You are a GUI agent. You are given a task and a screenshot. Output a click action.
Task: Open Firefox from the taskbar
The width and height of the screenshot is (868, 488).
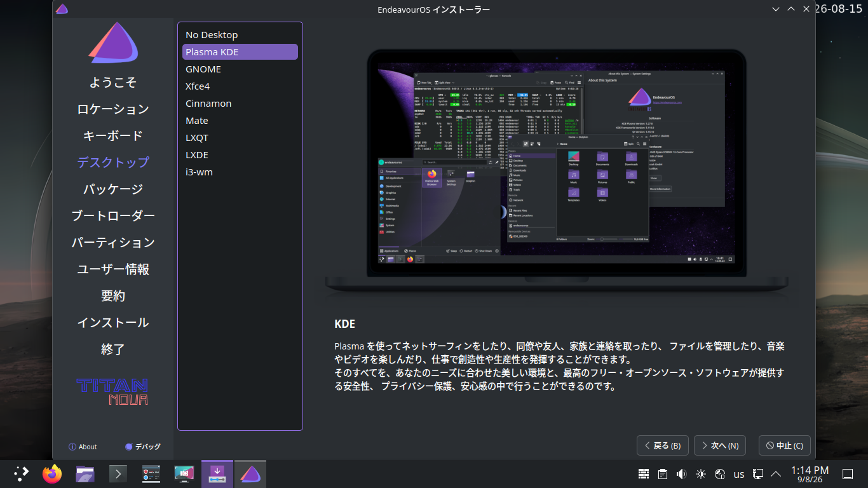pyautogui.click(x=52, y=474)
